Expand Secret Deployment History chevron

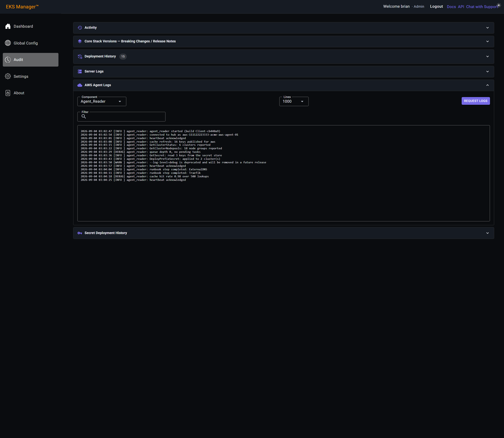tap(487, 233)
